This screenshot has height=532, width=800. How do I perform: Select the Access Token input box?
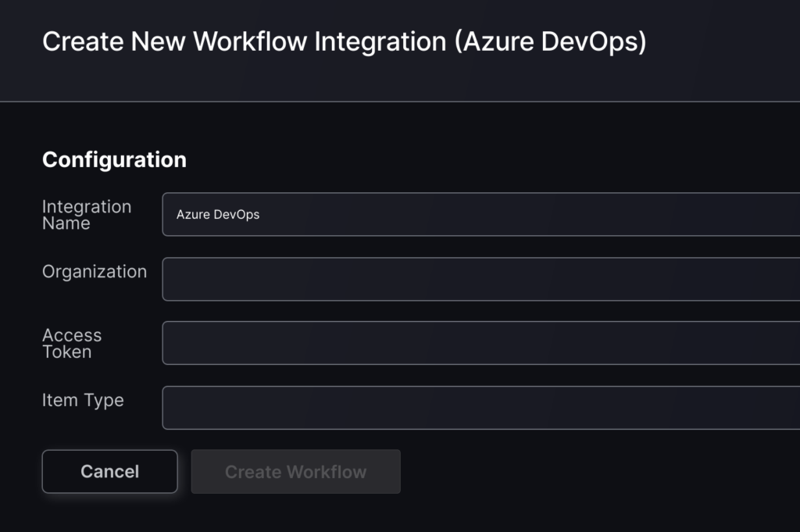click(x=481, y=343)
